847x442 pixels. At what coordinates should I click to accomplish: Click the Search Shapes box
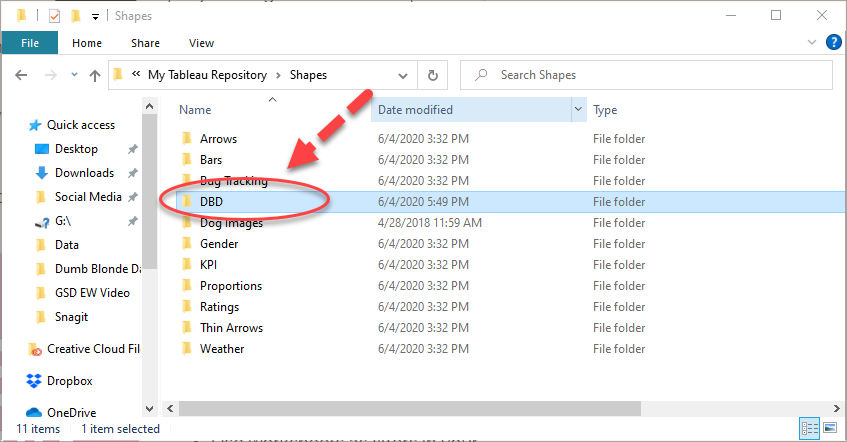tap(646, 75)
